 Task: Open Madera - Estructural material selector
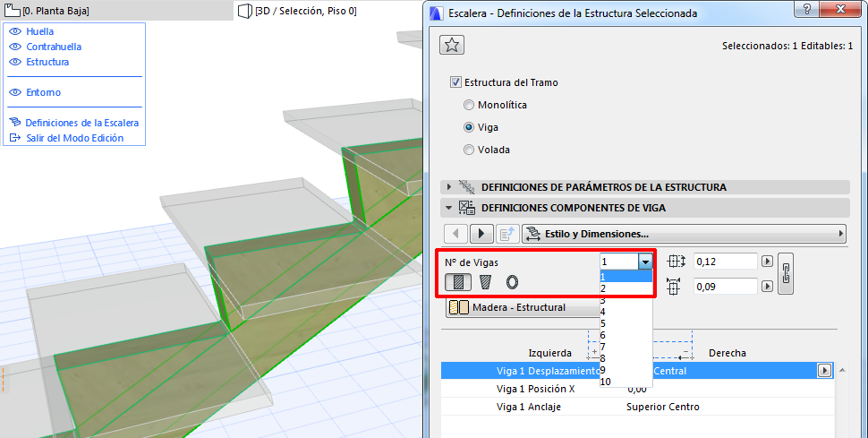click(523, 307)
